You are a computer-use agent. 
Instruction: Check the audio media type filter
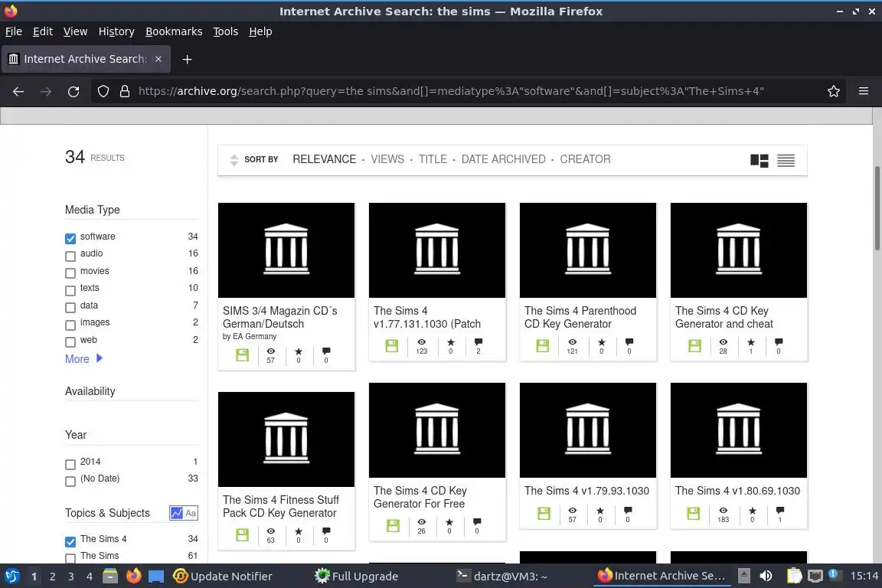click(x=70, y=256)
